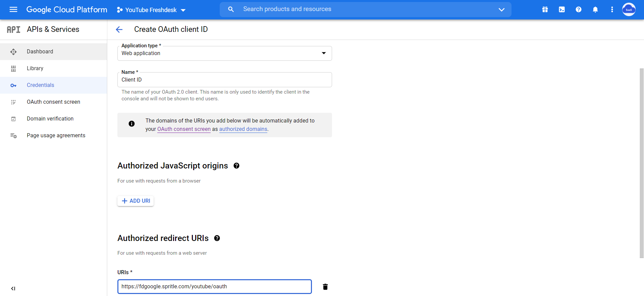This screenshot has height=296, width=644.
Task: Click the Library sidebar icon
Action: [13, 68]
